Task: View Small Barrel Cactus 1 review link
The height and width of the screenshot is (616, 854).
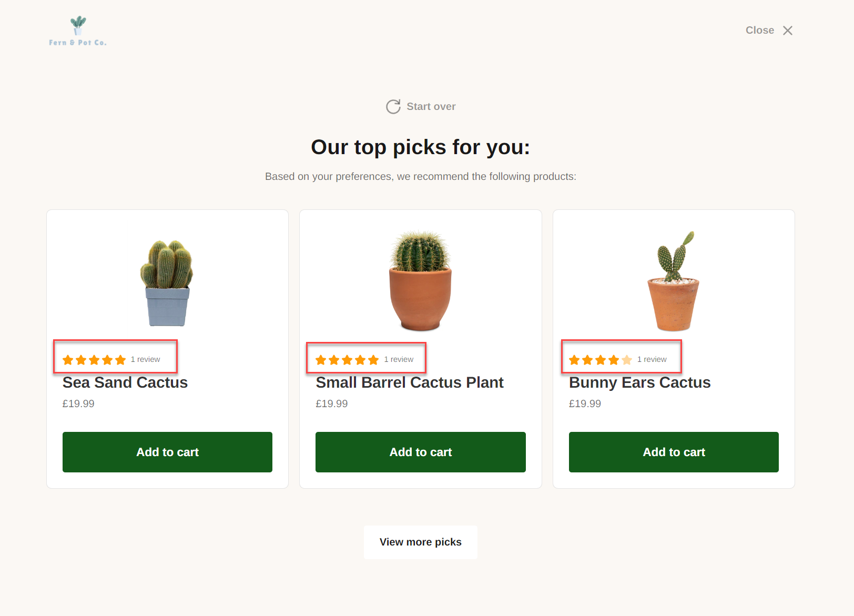Action: (x=399, y=359)
